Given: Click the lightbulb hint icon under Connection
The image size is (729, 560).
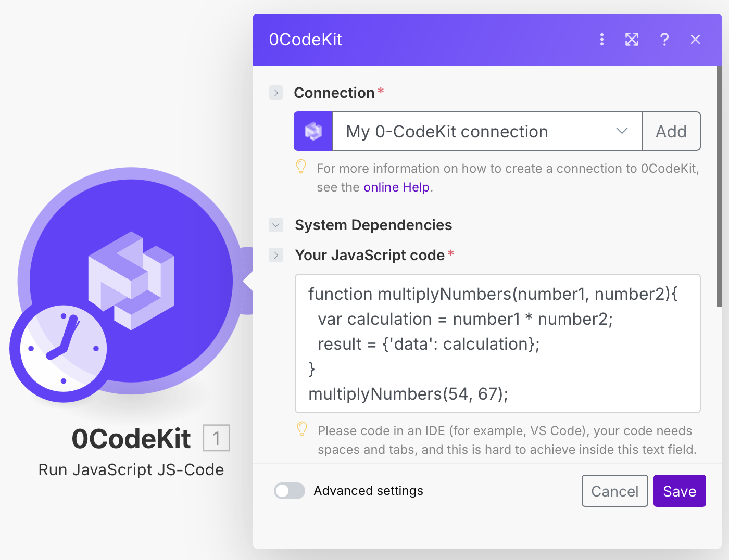Looking at the screenshot, I should tap(301, 167).
